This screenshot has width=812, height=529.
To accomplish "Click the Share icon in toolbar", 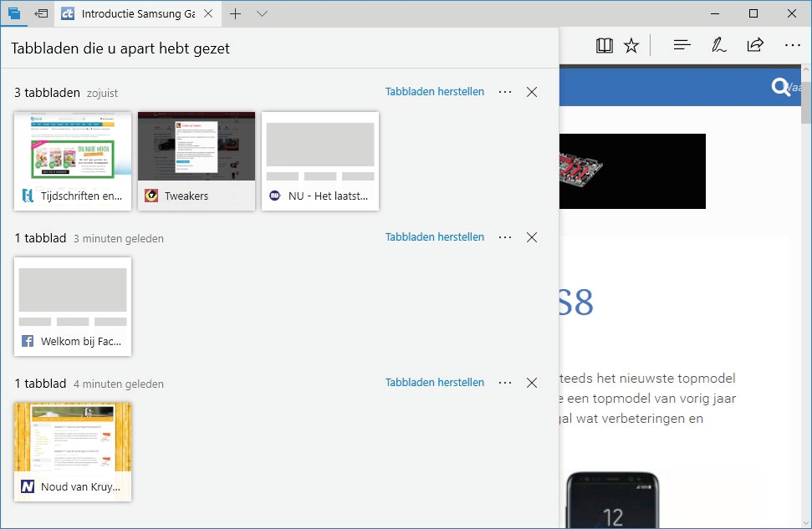I will 755,45.
